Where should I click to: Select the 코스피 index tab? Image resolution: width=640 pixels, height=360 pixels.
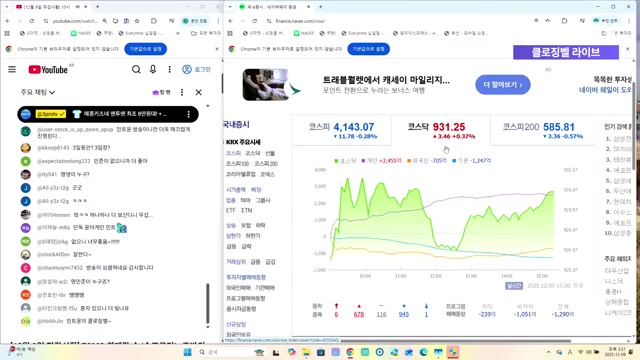pos(342,130)
